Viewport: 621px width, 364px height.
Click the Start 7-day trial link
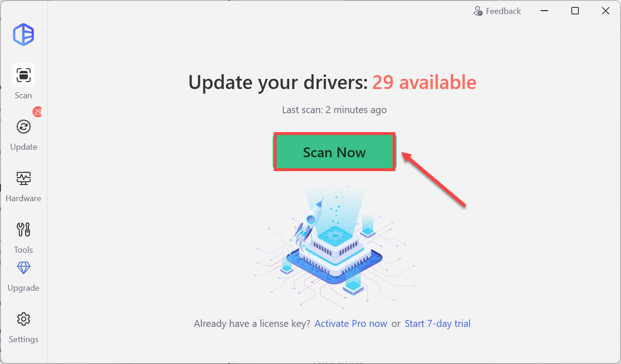click(438, 324)
